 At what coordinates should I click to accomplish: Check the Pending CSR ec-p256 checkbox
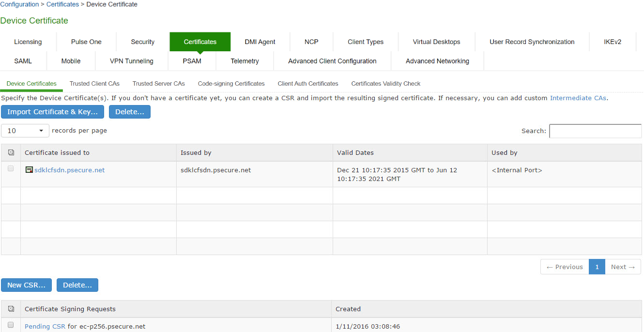coord(11,325)
